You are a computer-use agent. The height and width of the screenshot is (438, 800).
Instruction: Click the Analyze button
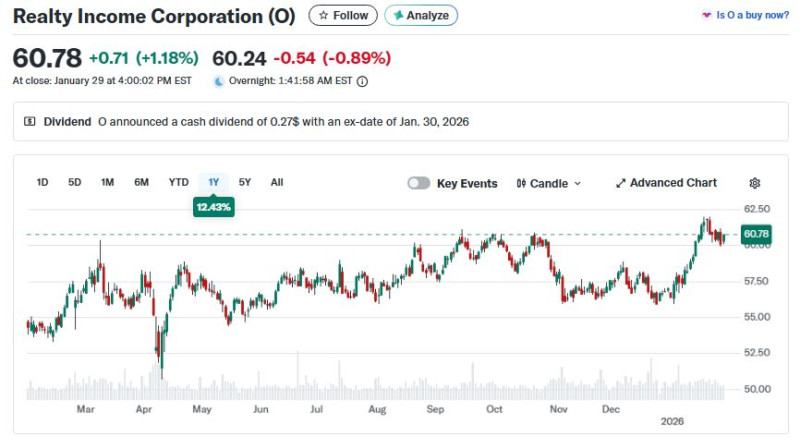point(421,15)
